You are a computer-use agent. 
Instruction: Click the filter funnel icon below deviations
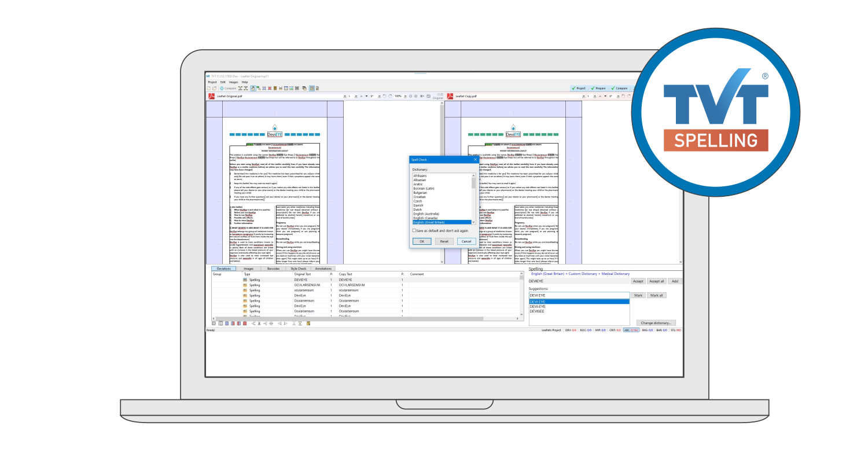[x=300, y=323]
